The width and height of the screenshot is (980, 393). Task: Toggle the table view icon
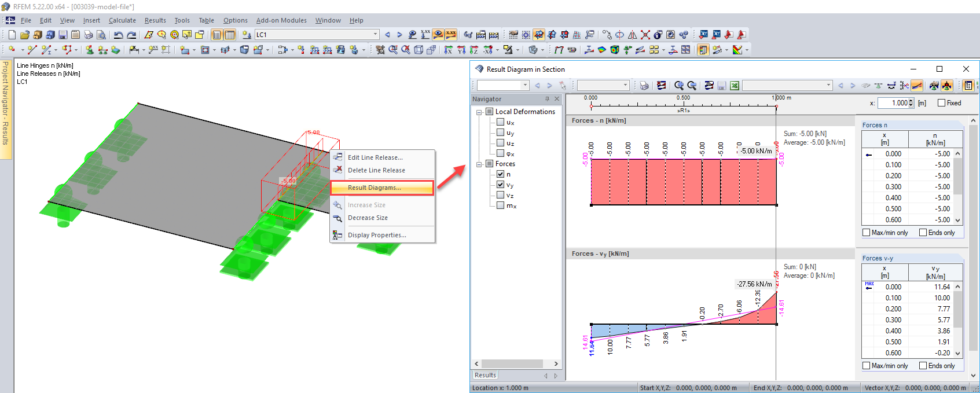click(x=230, y=35)
